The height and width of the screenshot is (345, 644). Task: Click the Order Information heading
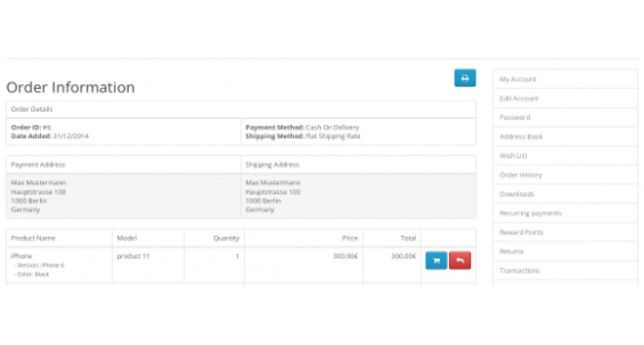(71, 87)
